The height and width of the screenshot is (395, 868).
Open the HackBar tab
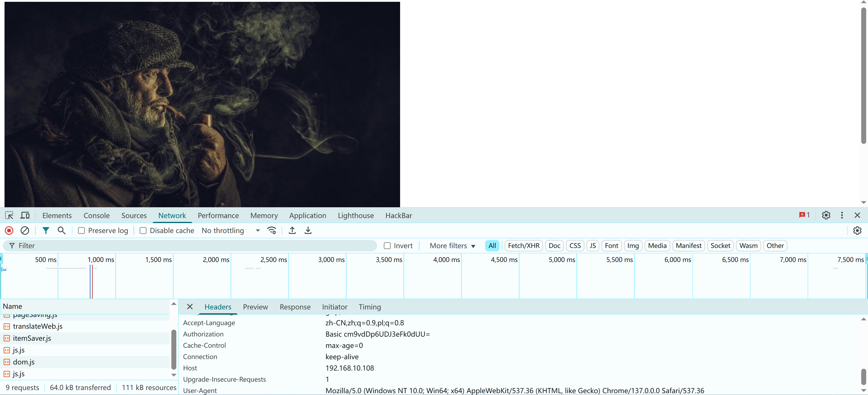click(x=399, y=215)
